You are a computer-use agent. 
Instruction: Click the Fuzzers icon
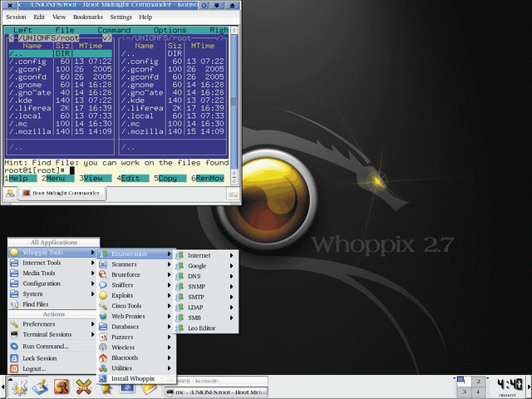103,337
